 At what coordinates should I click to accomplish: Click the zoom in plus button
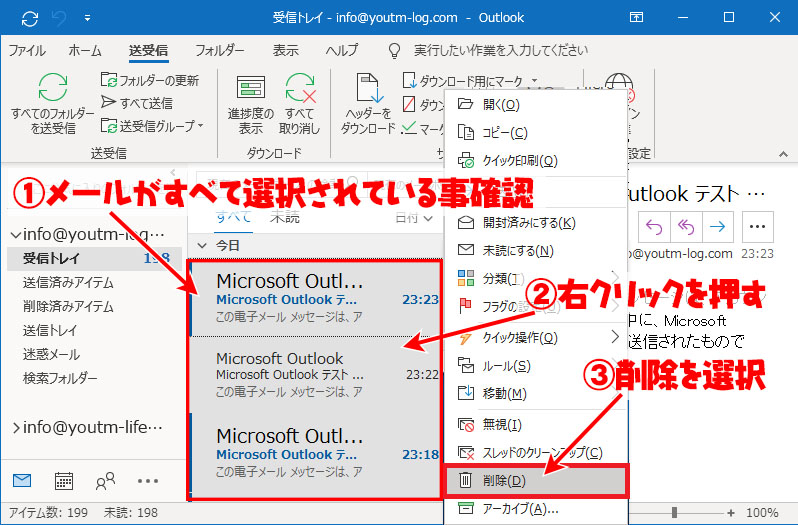731,512
